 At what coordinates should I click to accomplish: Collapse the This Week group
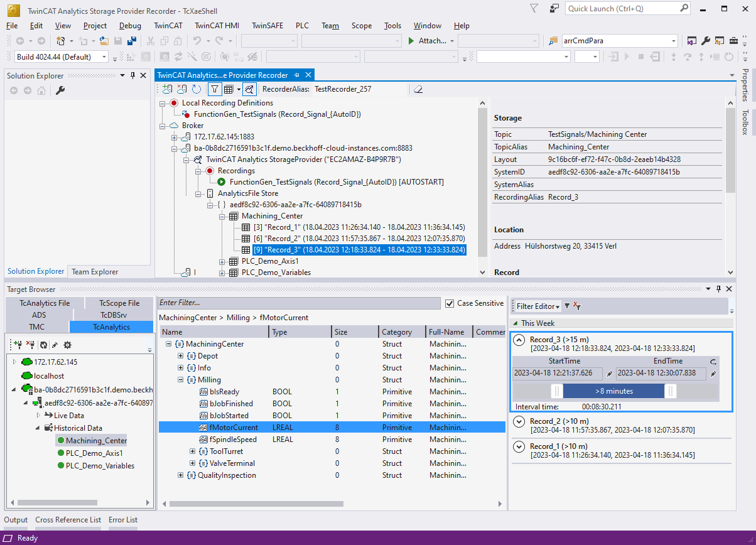[x=516, y=323]
